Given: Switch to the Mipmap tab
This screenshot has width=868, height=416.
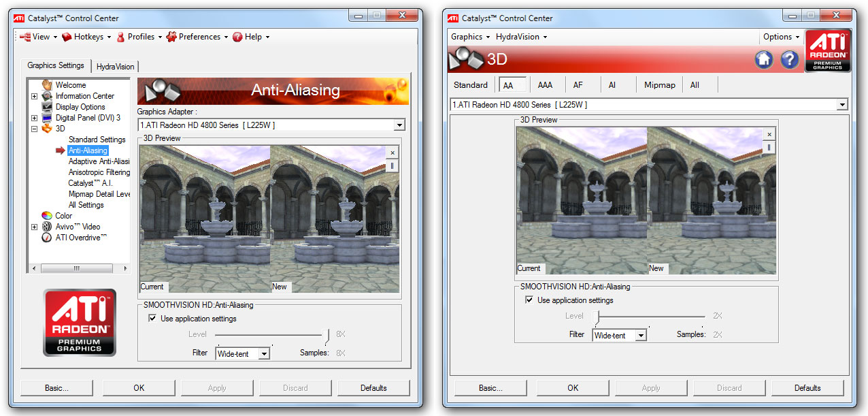Looking at the screenshot, I should (x=660, y=85).
